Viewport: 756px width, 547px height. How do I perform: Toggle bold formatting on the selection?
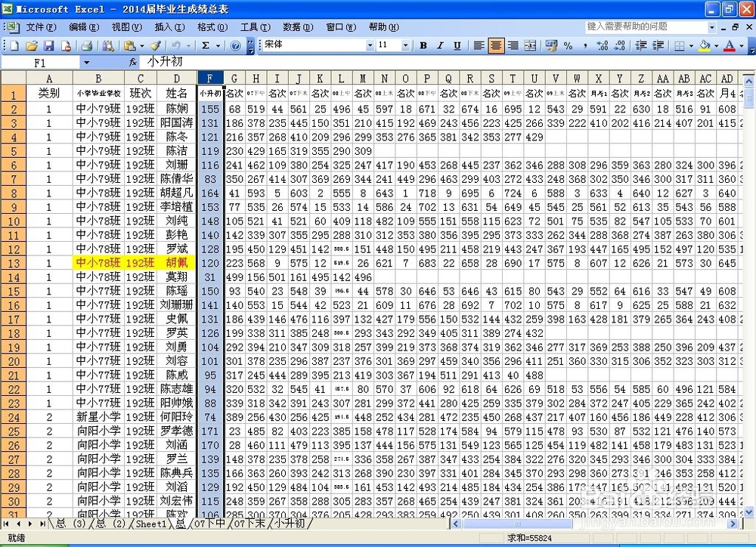pyautogui.click(x=423, y=45)
